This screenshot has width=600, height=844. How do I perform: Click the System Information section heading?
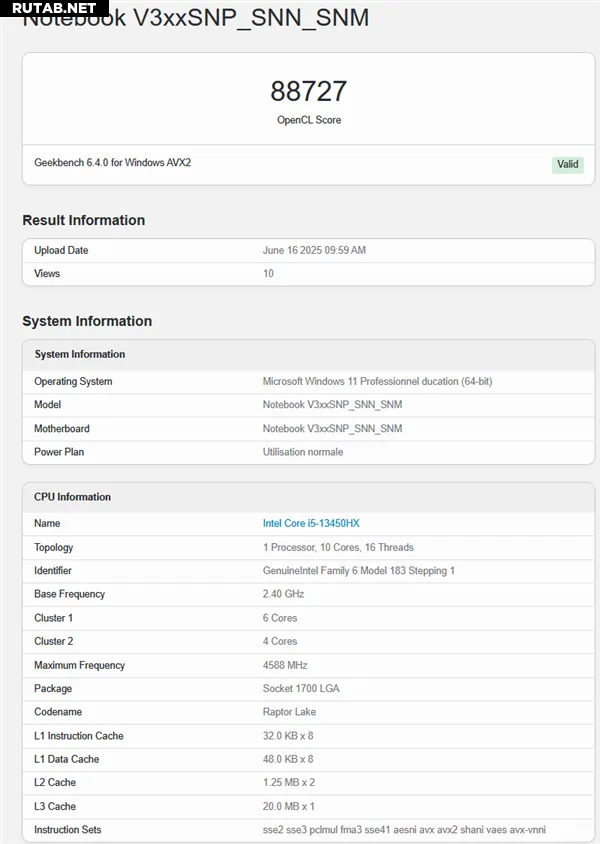(87, 321)
